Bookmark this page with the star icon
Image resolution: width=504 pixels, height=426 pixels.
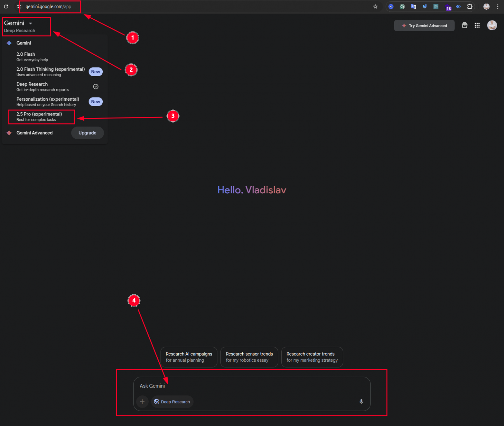pos(375,6)
